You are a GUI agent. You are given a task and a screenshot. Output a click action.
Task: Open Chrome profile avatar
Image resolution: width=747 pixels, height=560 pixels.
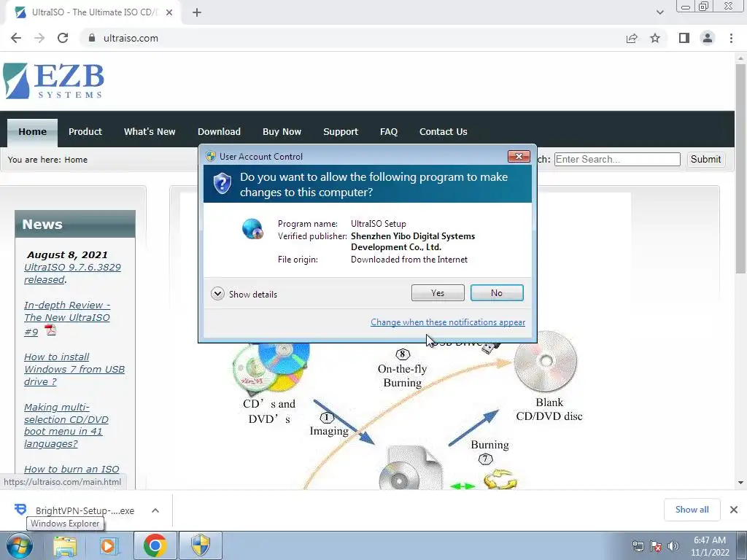click(708, 38)
